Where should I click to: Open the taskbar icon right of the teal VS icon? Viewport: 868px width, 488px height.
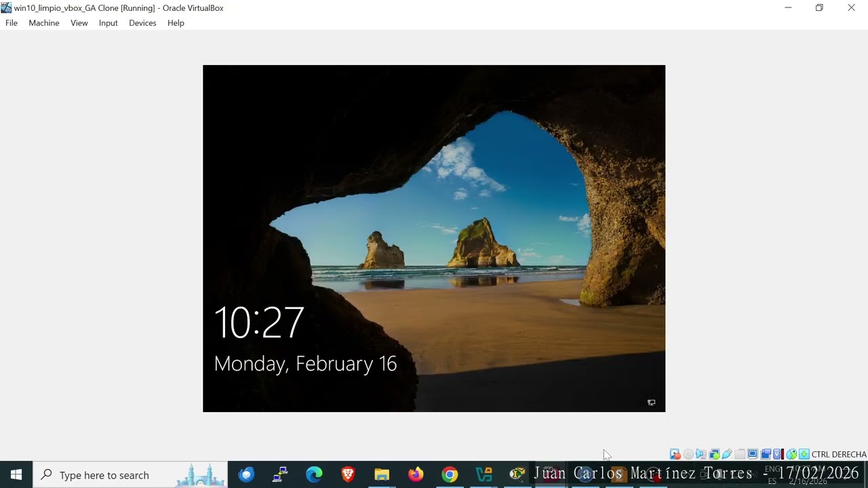(x=517, y=474)
